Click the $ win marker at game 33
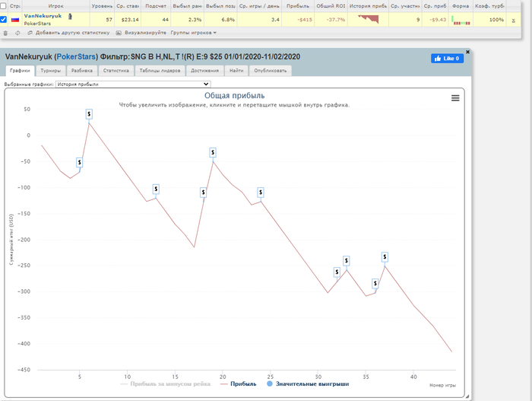The width and height of the screenshot is (532, 401). coord(347,261)
